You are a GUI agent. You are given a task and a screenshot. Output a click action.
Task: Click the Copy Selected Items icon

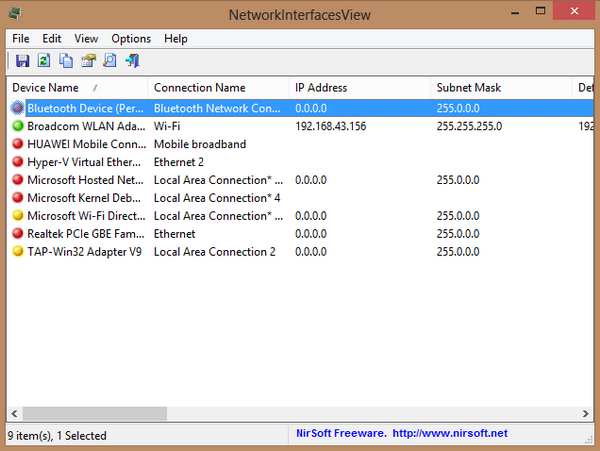point(66,61)
